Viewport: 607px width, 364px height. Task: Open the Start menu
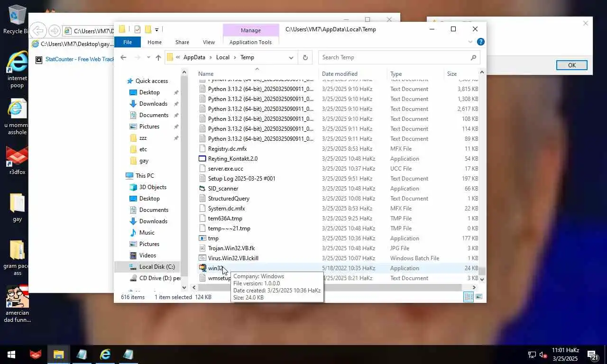coord(11,355)
